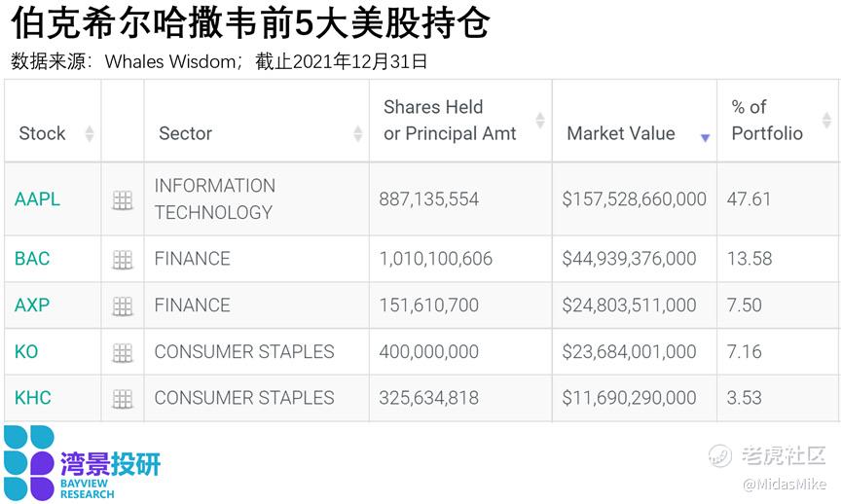This screenshot has height=504, width=842.
Task: Open the BAC ticker link
Action: pyautogui.click(x=32, y=259)
